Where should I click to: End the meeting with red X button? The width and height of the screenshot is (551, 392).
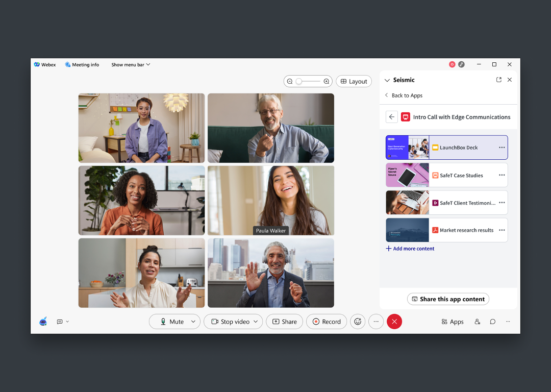point(394,322)
